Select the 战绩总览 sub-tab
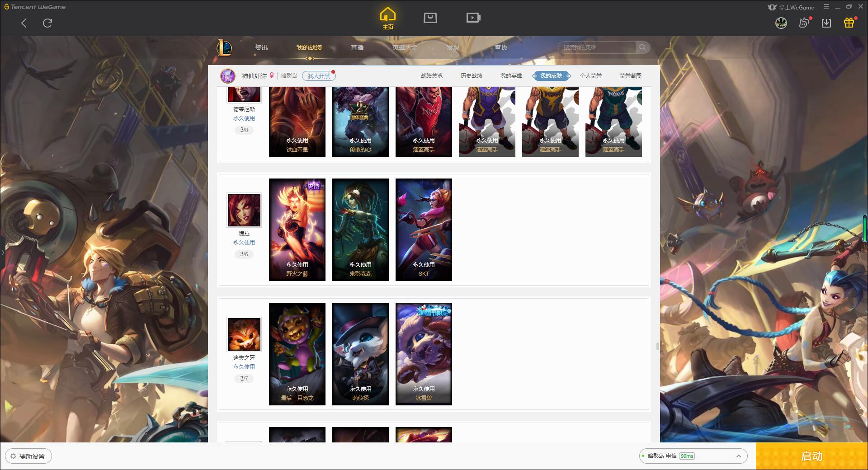Viewport: 868px width, 470px height. pos(432,76)
